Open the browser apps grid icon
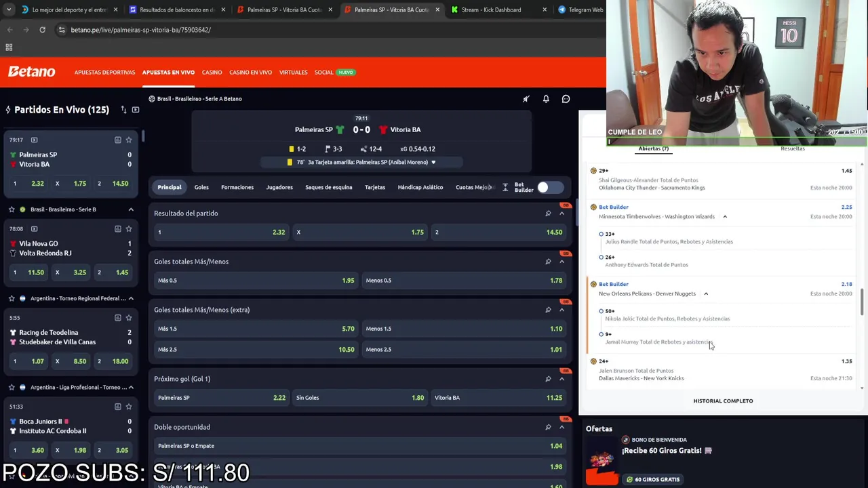868x488 pixels. (x=9, y=47)
